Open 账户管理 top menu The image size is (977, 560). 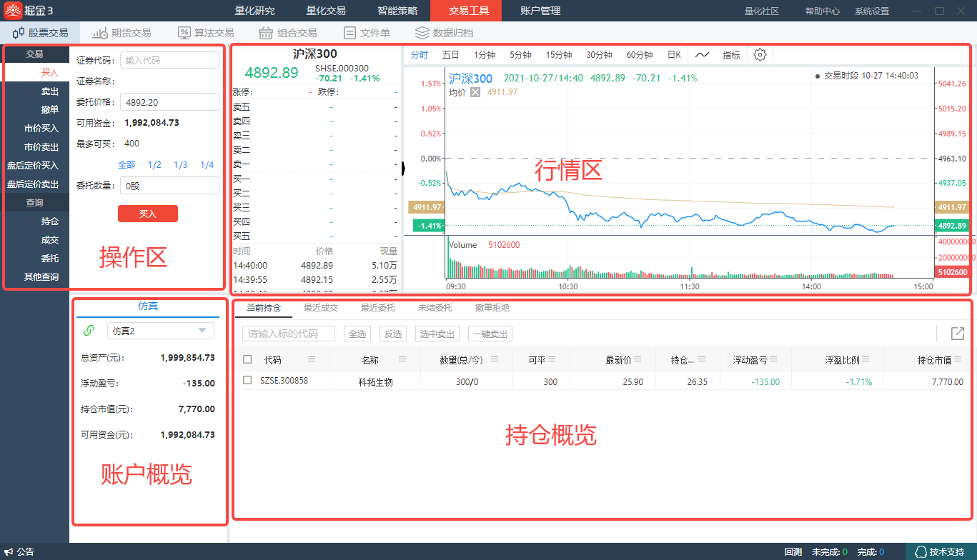(x=540, y=11)
